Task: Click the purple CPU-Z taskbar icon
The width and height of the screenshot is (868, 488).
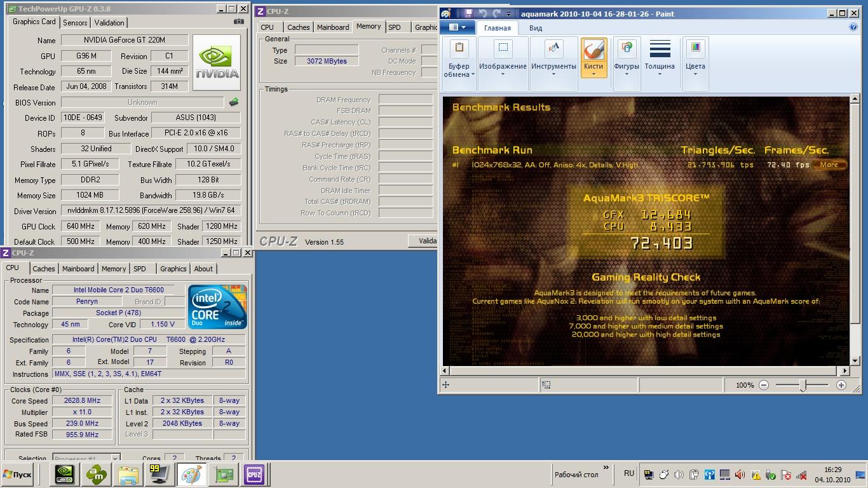Action: pyautogui.click(x=254, y=474)
